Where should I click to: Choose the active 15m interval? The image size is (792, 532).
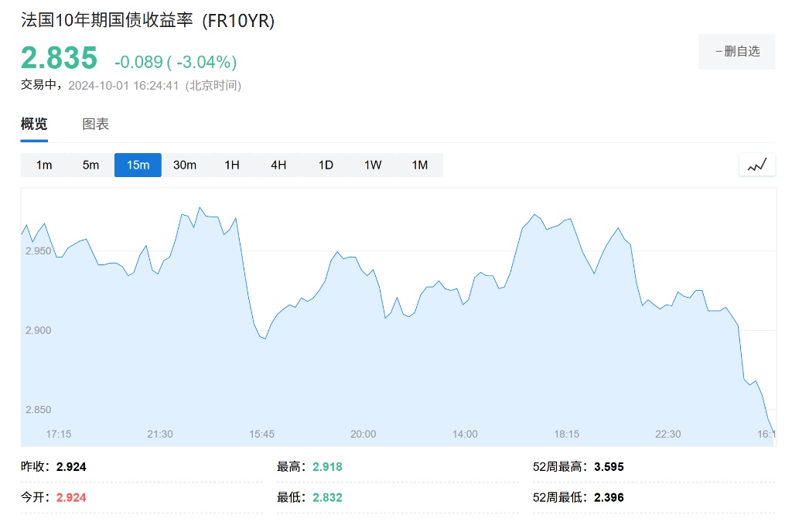tap(138, 165)
